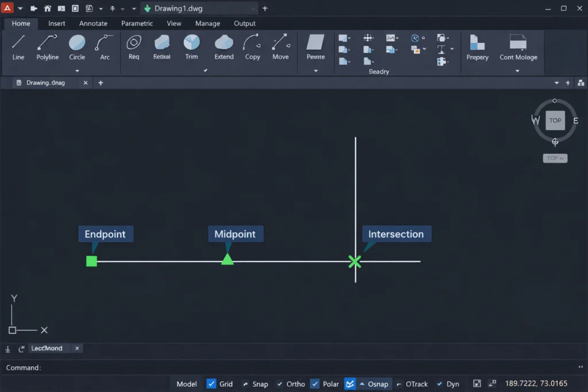
Task: Click the Model button in status bar
Action: tap(186, 383)
